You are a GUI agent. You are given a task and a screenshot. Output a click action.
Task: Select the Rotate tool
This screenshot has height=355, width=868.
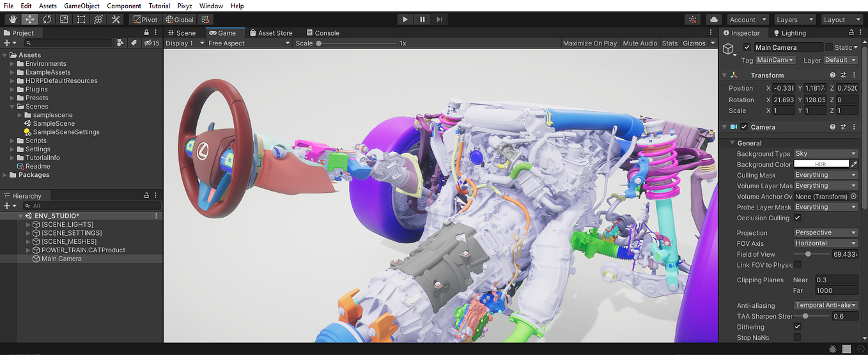pyautogui.click(x=47, y=19)
